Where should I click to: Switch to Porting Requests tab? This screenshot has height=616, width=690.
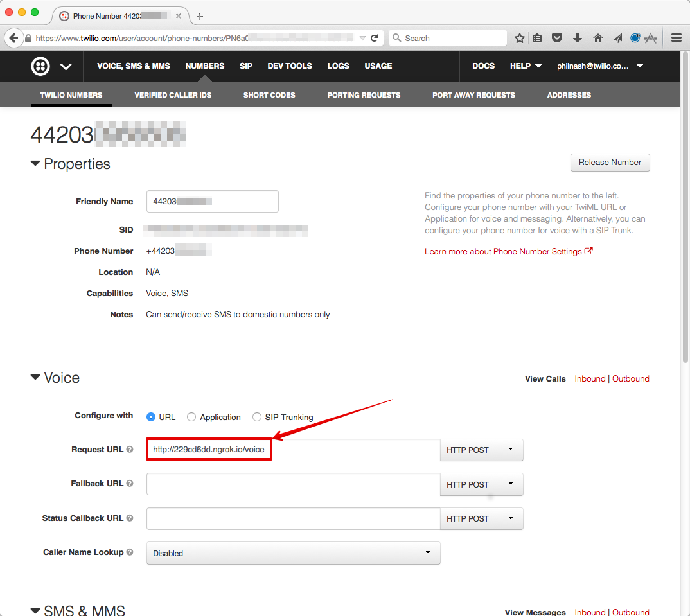point(364,95)
